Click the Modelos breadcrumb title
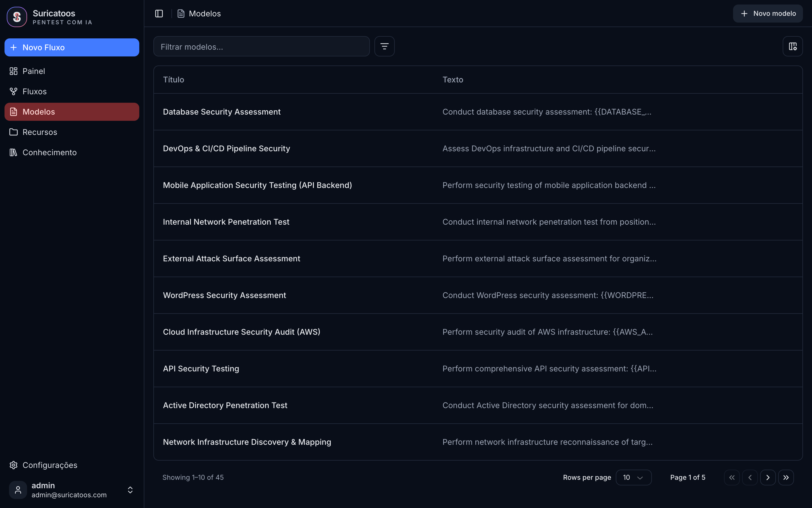This screenshot has height=508, width=812. point(205,14)
